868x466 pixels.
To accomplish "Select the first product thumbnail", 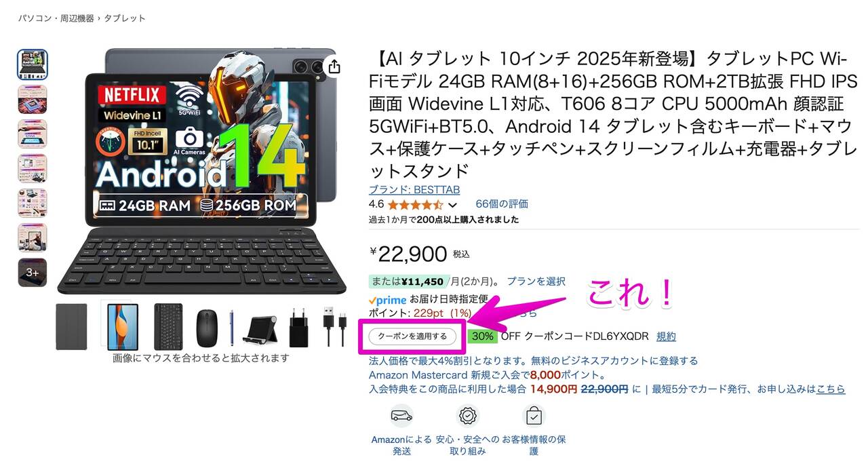I will click(33, 64).
